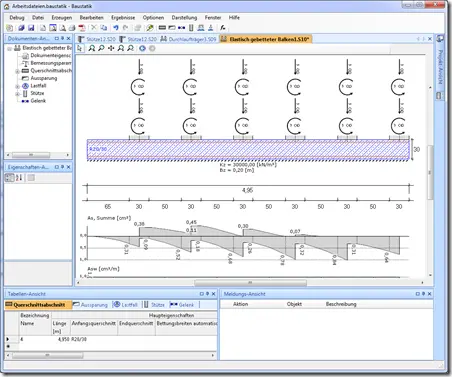
Task: Select Bemessungsparameter in the document tree
Action: pos(51,63)
